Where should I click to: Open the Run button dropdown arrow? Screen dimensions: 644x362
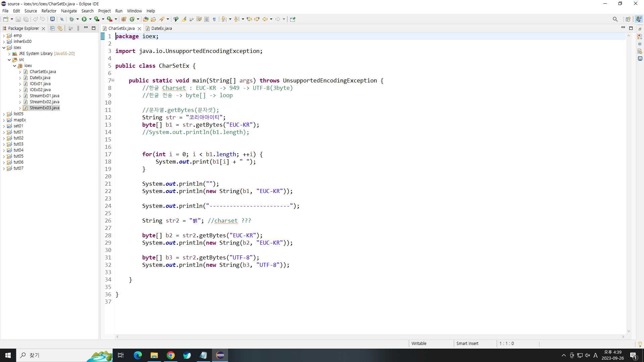pos(90,19)
